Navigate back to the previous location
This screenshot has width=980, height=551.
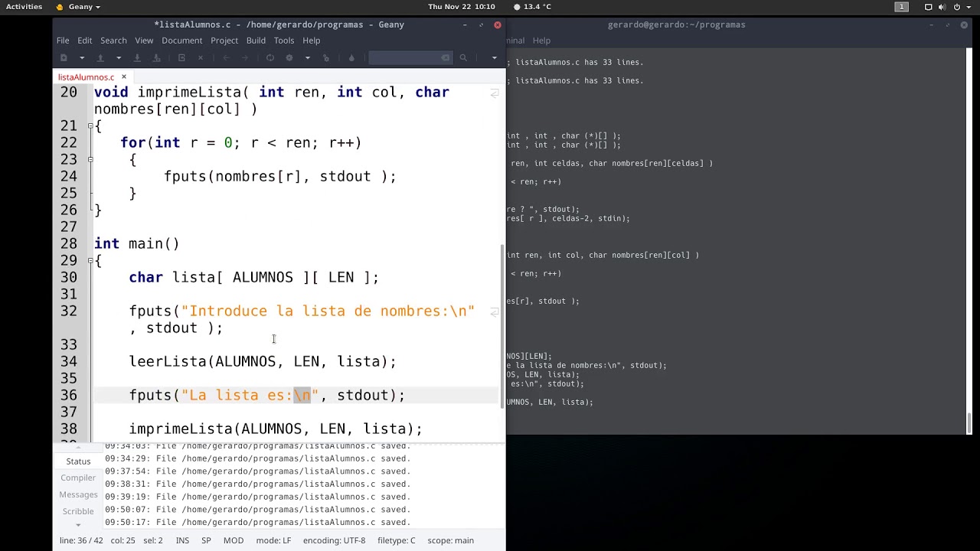tap(226, 57)
